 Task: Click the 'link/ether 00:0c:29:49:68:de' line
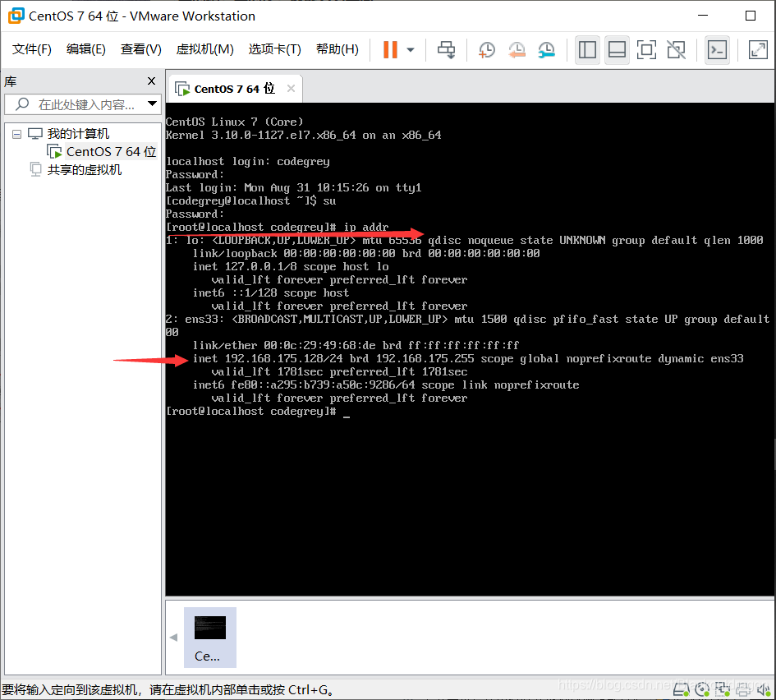(356, 345)
